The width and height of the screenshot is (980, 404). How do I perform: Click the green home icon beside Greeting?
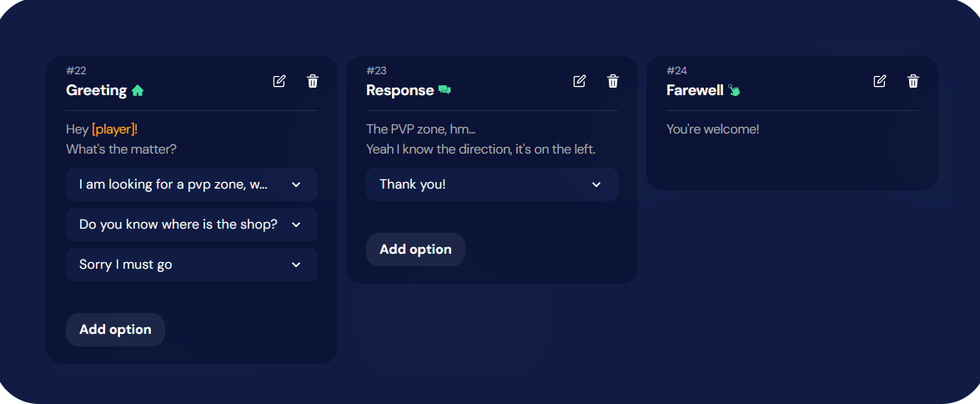click(x=138, y=91)
